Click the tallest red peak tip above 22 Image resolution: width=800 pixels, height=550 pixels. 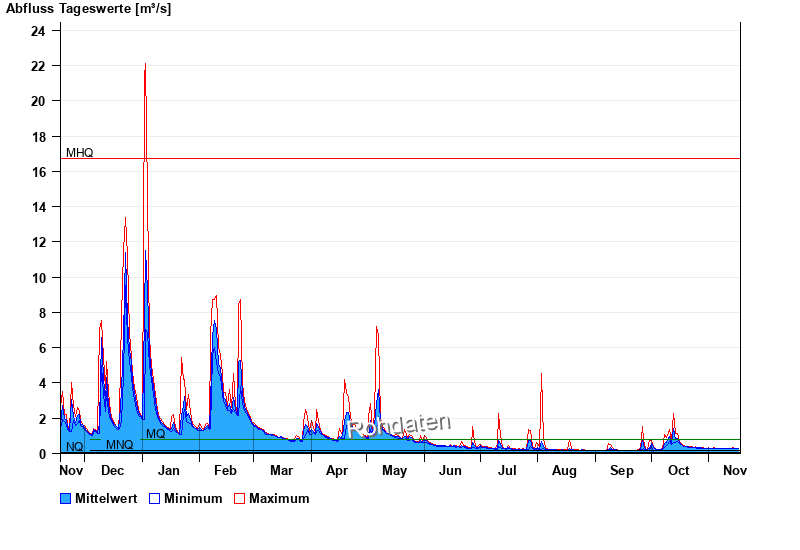(146, 64)
